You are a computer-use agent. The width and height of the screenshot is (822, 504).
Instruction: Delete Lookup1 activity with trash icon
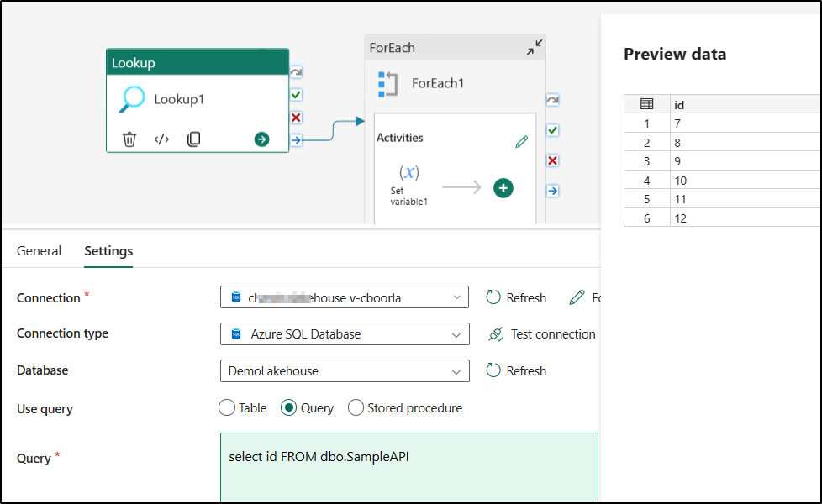pos(129,139)
